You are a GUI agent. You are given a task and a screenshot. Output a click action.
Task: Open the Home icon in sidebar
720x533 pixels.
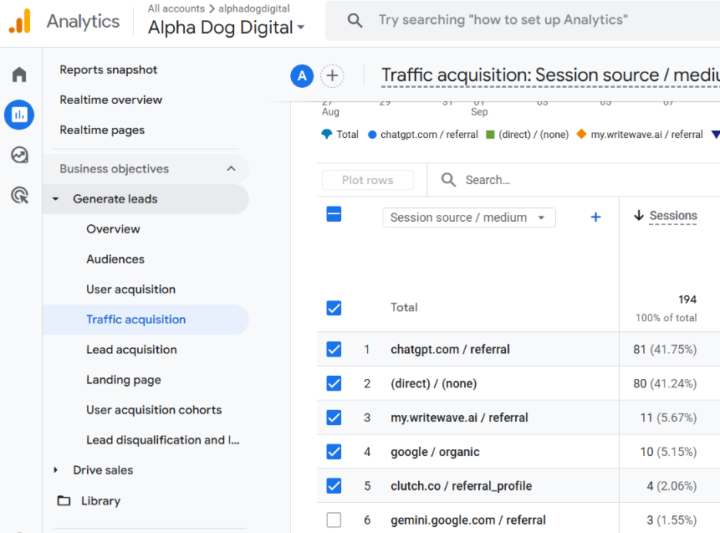19,74
